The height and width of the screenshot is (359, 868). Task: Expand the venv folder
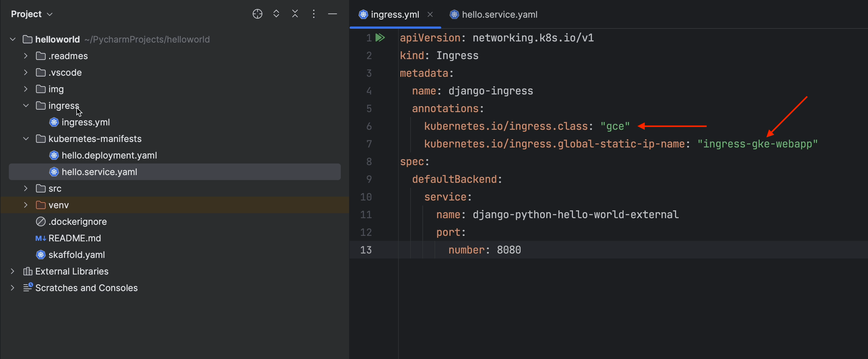[x=26, y=205]
